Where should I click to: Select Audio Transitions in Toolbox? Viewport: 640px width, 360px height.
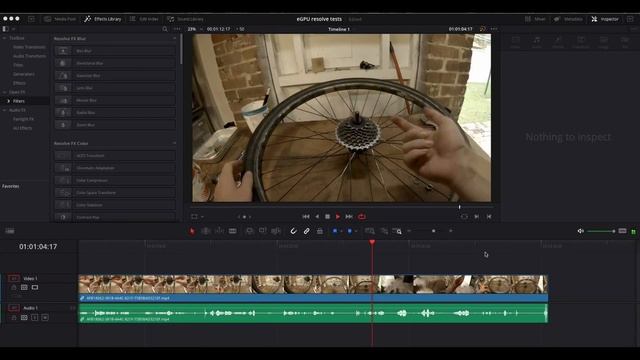pyautogui.click(x=29, y=56)
